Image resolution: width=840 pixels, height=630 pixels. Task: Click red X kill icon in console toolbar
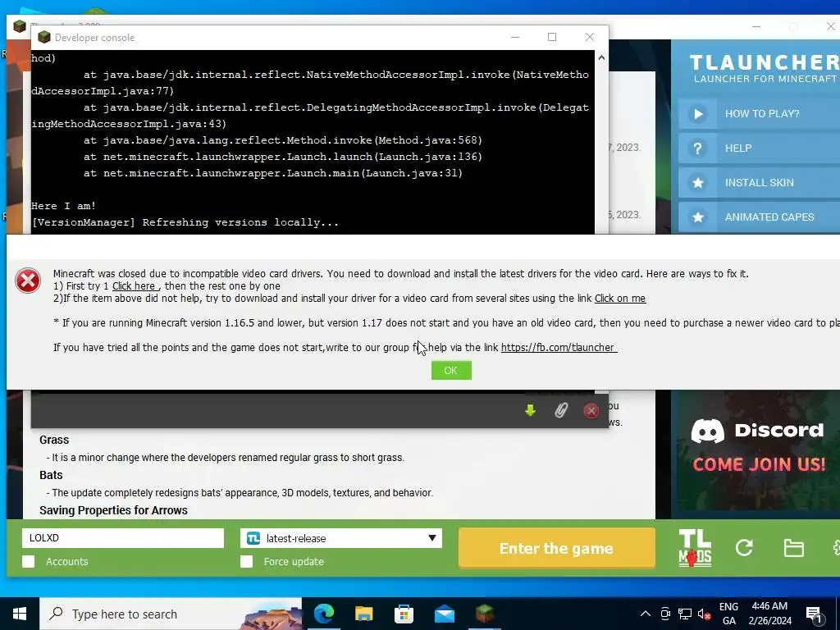coord(591,411)
